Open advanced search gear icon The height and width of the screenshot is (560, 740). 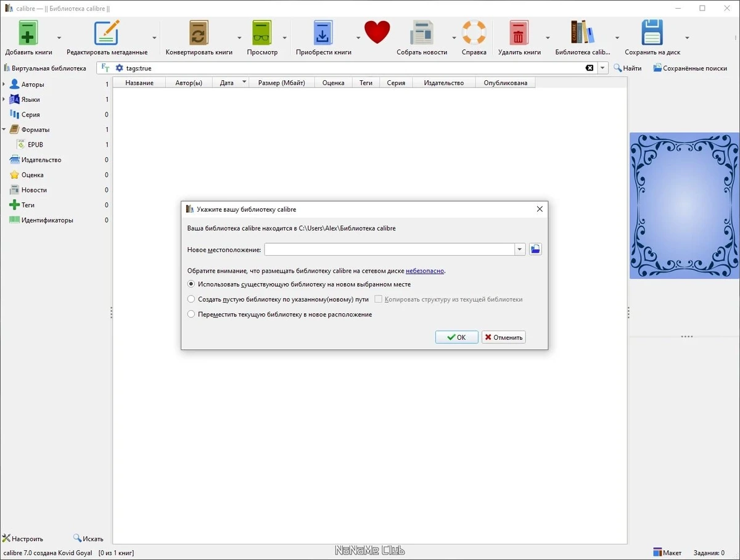pos(120,68)
